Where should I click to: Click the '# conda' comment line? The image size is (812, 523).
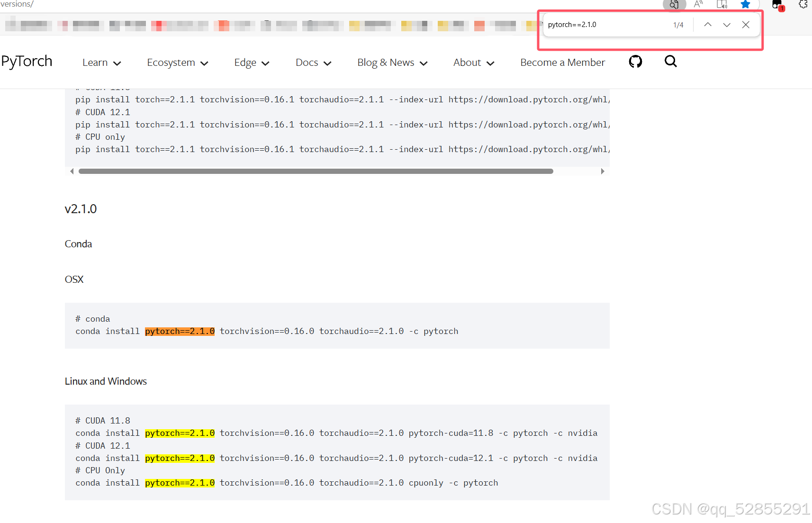93,319
